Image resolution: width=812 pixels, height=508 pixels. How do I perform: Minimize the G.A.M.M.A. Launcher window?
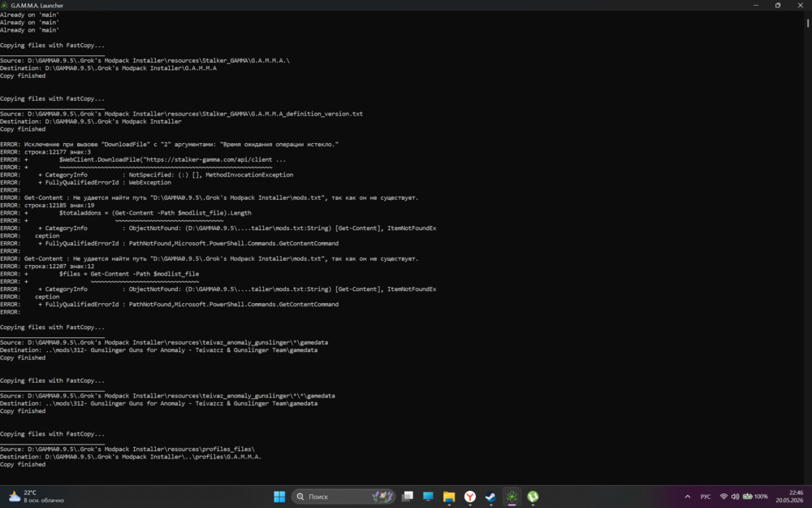756,5
